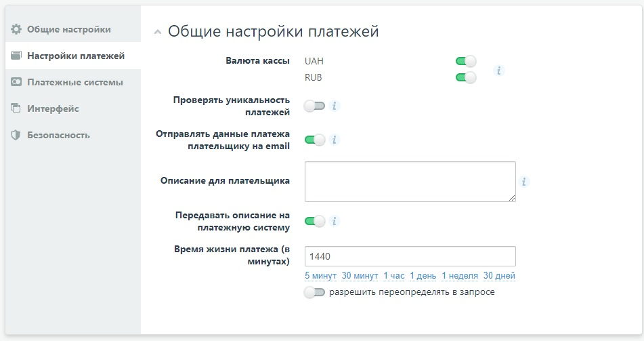
Task: Click the Описание для плательщика text area
Action: 410,182
